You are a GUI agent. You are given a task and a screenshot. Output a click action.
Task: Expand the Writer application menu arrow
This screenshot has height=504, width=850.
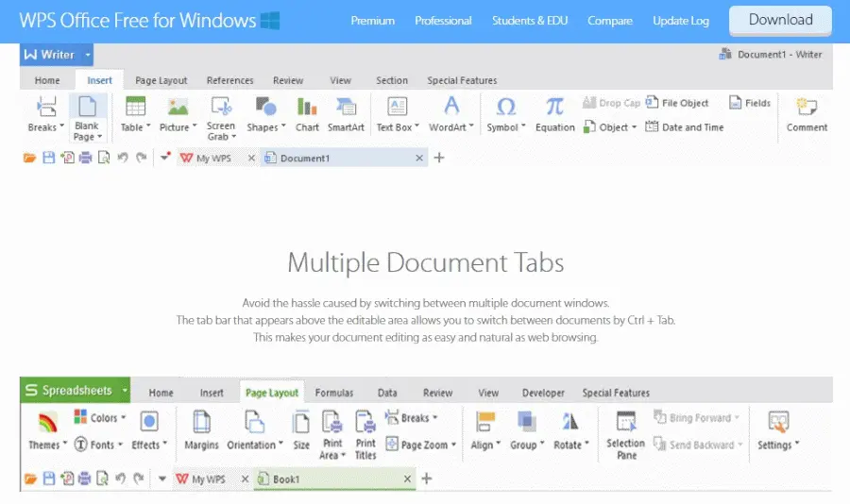[88, 55]
